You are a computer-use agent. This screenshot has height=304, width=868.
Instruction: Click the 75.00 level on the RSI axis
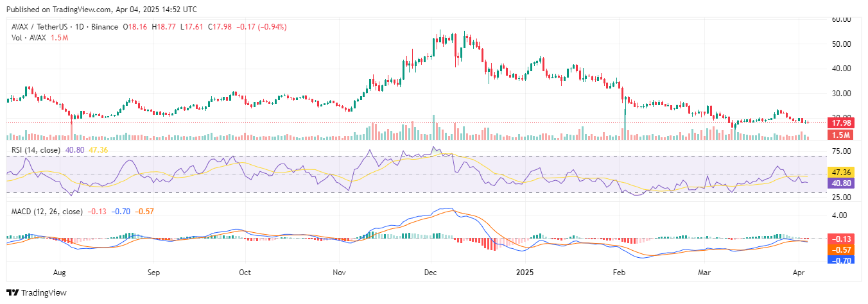click(x=841, y=151)
